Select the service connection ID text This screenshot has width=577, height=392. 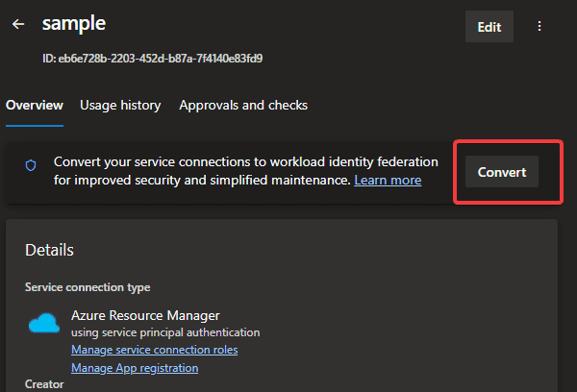152,59
